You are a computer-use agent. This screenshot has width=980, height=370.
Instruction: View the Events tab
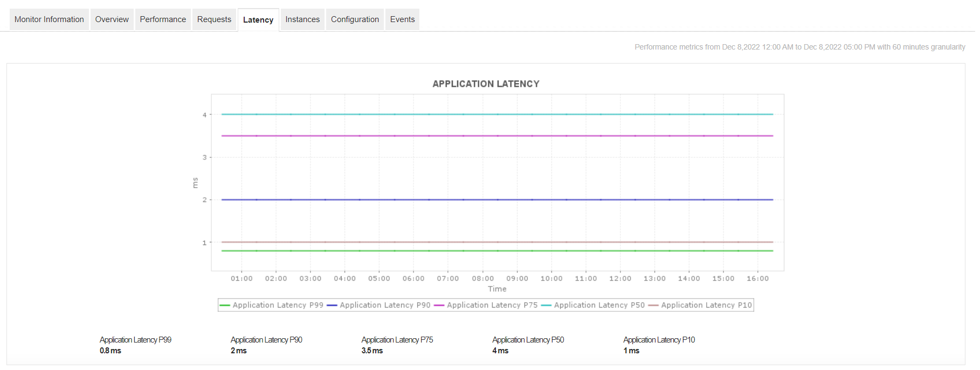coord(403,19)
